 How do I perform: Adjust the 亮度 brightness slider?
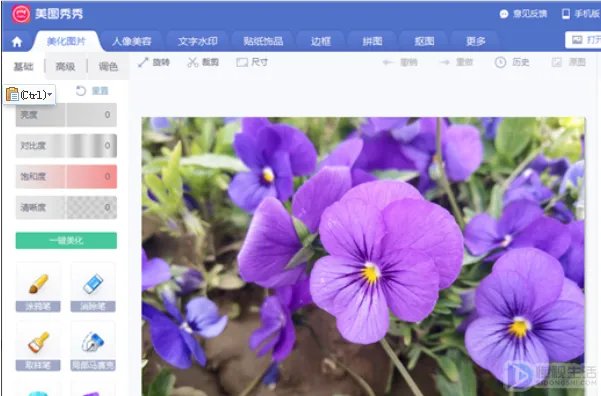pos(66,115)
